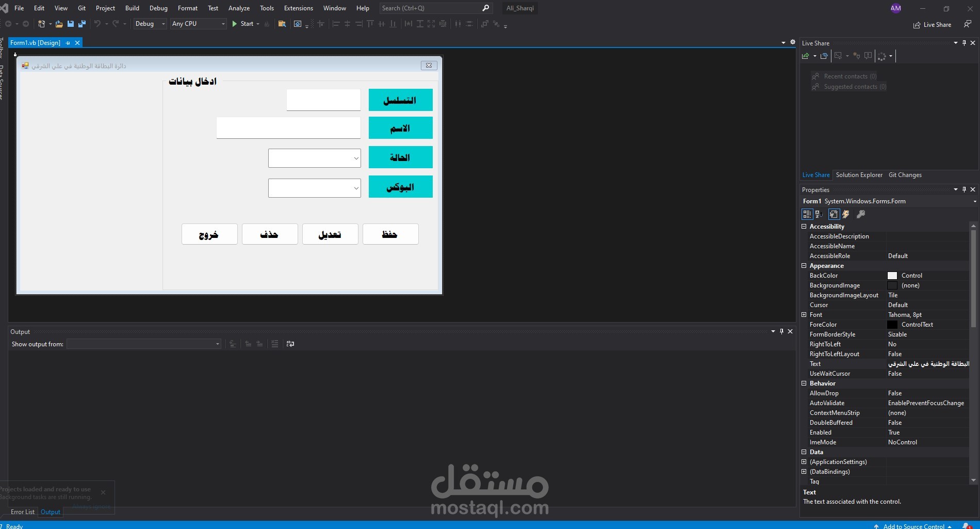
Task: Dismiss the Projects loaded notification
Action: pos(103,492)
